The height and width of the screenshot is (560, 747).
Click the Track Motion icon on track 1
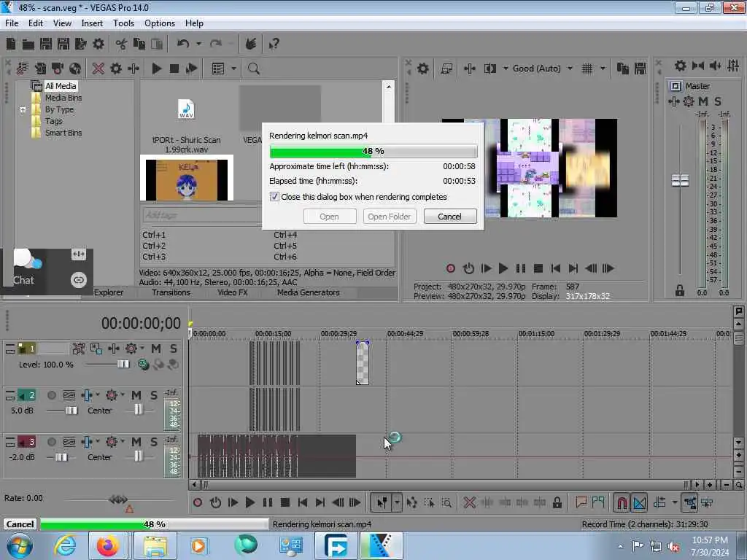[x=79, y=349]
